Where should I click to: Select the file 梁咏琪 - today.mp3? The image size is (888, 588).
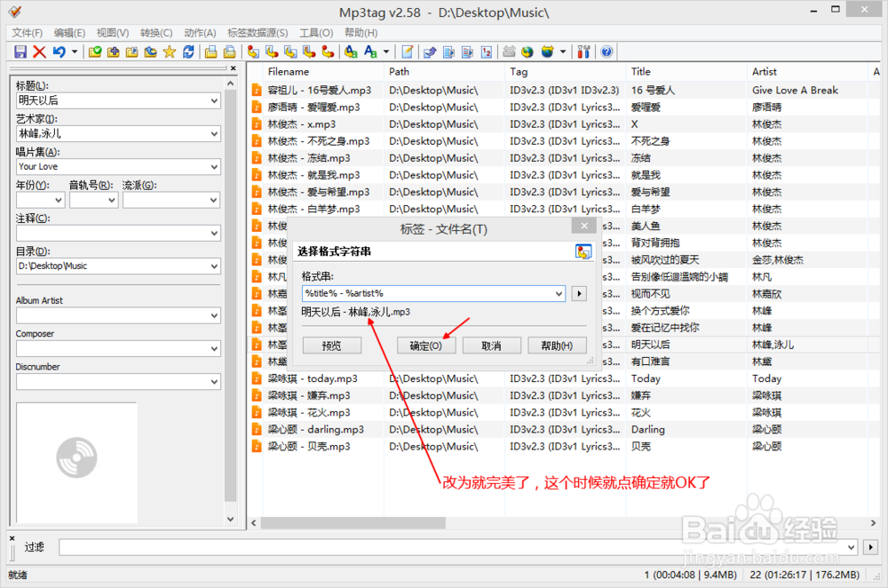point(312,378)
